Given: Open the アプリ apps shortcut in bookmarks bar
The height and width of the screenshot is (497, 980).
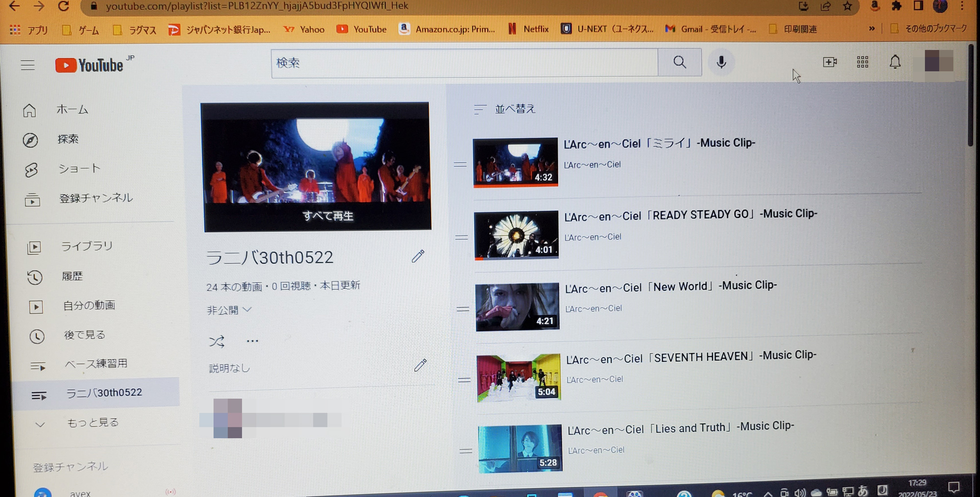Looking at the screenshot, I should pos(28,30).
